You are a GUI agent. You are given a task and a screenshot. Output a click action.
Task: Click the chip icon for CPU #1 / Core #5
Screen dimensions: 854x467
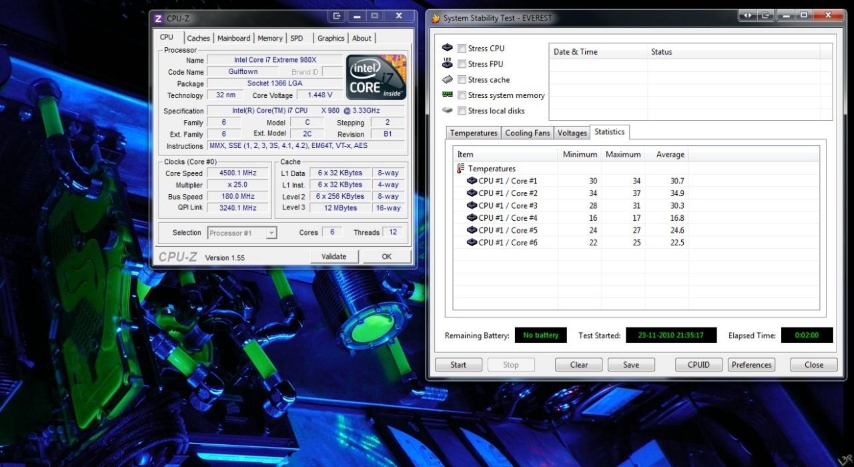(472, 230)
